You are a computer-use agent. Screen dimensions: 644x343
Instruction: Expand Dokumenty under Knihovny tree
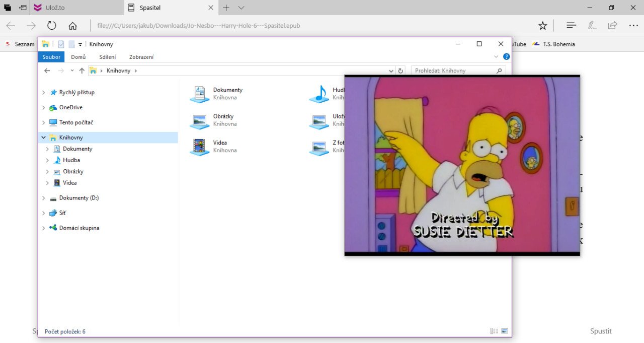(x=47, y=149)
